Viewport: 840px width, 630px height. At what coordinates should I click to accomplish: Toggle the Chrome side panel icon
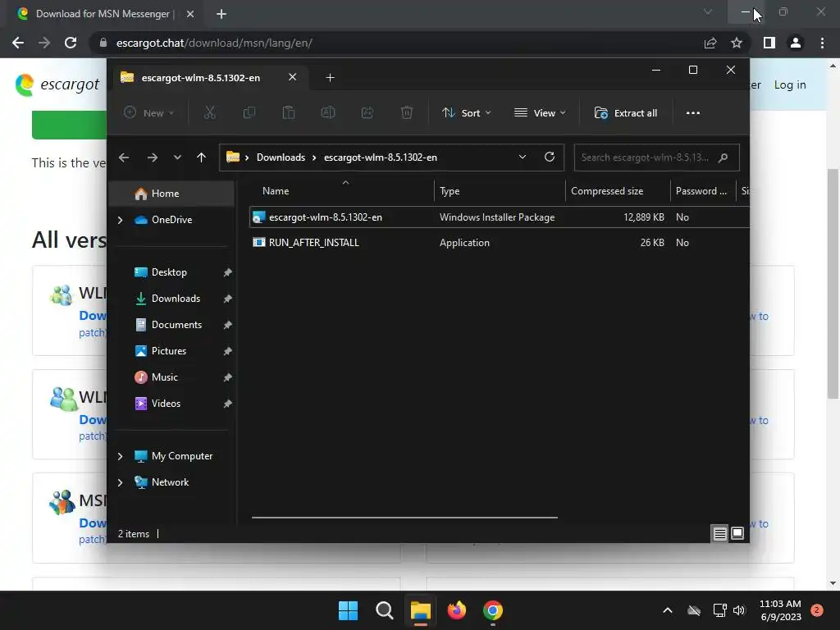click(769, 43)
